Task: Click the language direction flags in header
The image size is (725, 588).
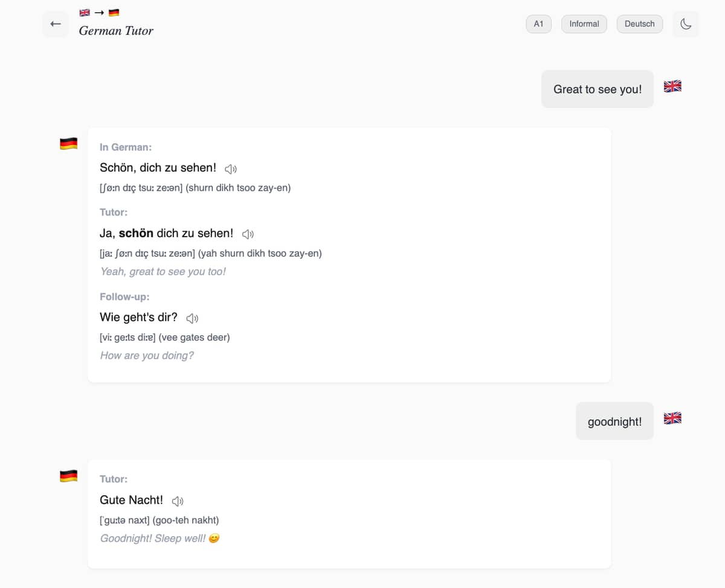Action: point(99,12)
